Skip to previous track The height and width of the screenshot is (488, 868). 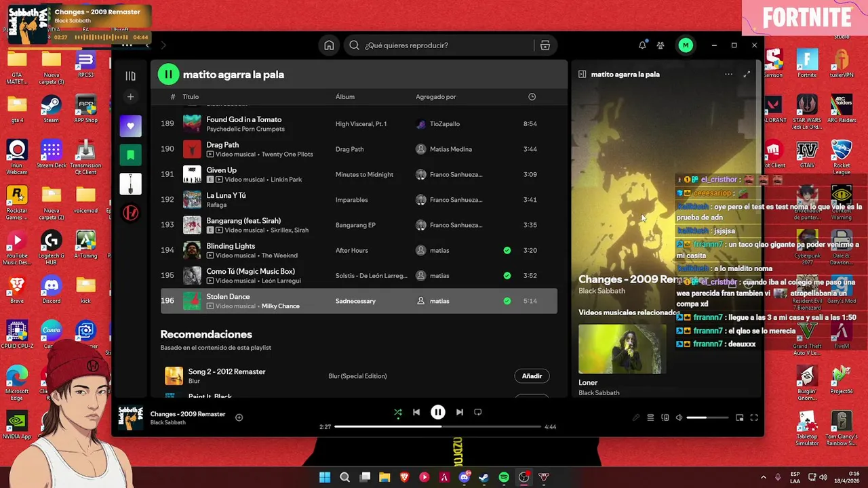[416, 412]
